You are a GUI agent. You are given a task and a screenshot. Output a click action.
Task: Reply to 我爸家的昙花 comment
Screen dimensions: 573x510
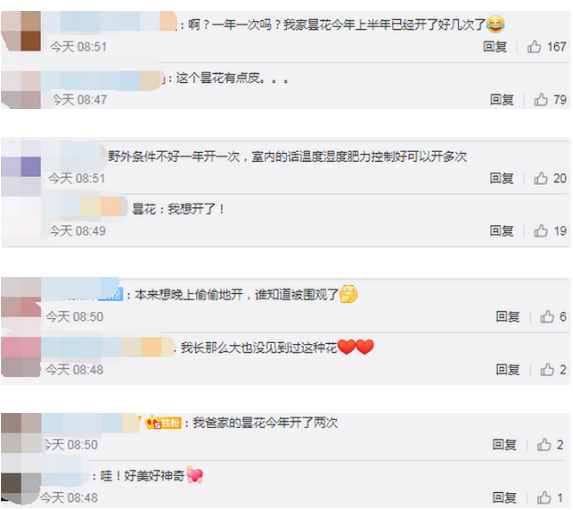tap(504, 445)
